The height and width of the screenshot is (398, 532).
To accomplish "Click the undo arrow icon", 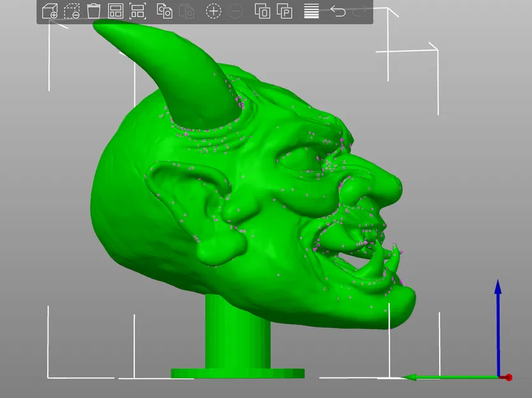I will [x=337, y=11].
